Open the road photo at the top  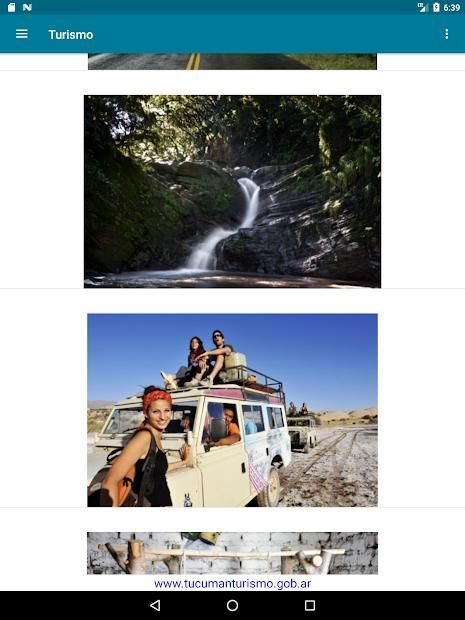232,62
